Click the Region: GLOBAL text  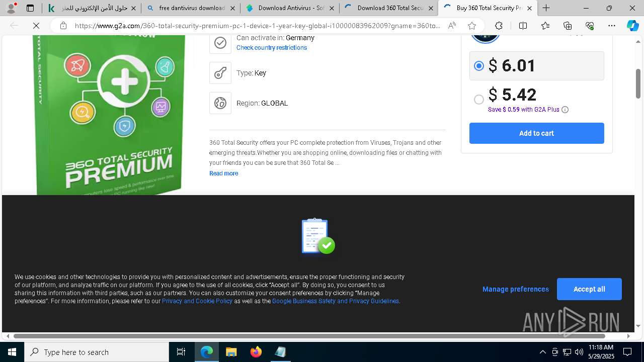[x=262, y=103]
